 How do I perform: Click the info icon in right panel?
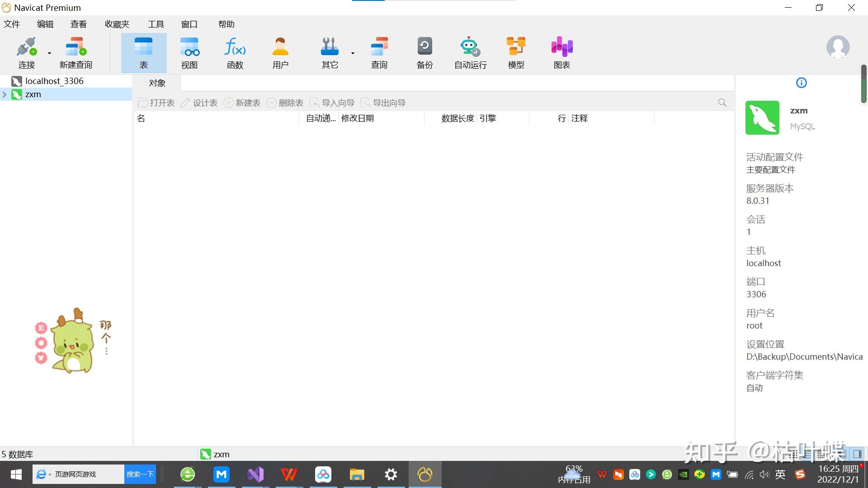801,83
